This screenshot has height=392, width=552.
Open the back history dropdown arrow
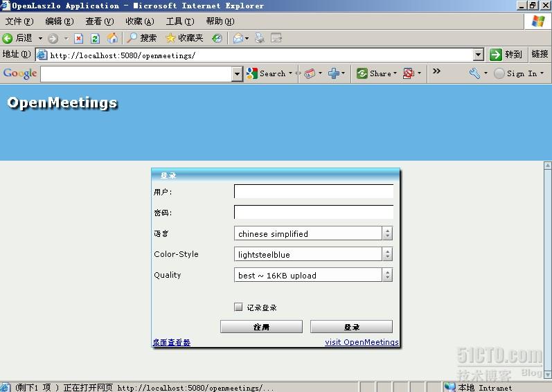click(40, 38)
